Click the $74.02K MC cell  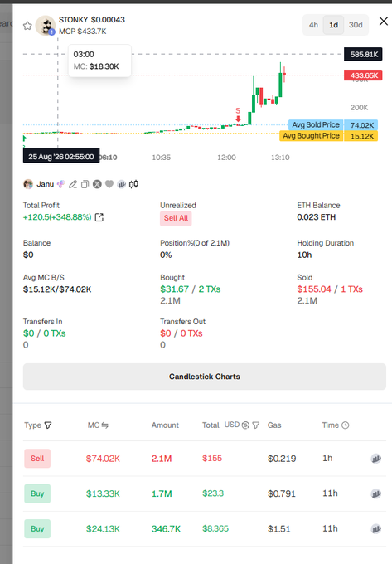[103, 459]
